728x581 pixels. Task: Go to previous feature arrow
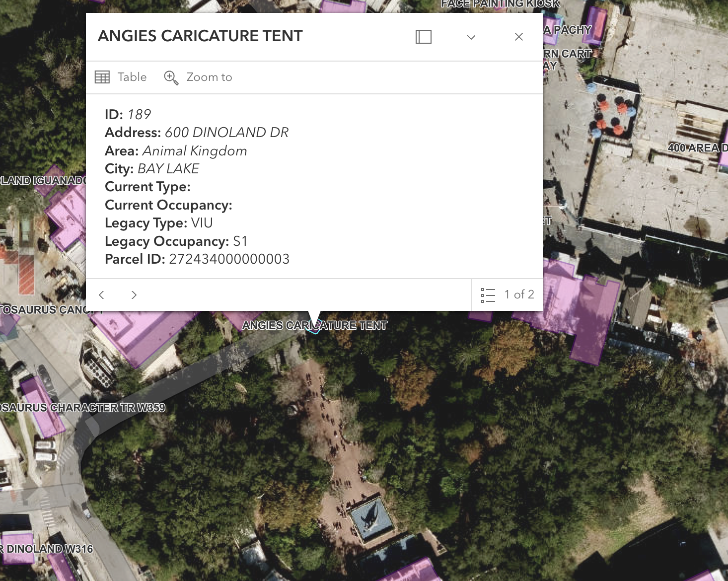coord(101,295)
